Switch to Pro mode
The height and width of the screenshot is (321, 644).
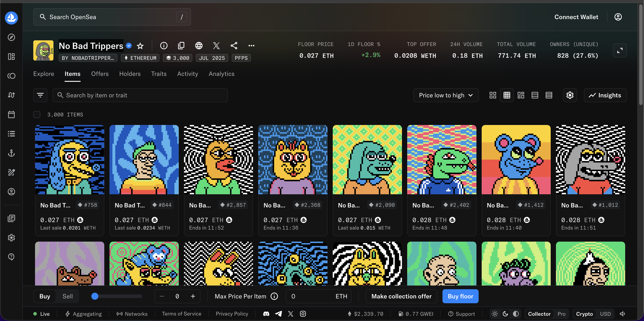(561, 314)
